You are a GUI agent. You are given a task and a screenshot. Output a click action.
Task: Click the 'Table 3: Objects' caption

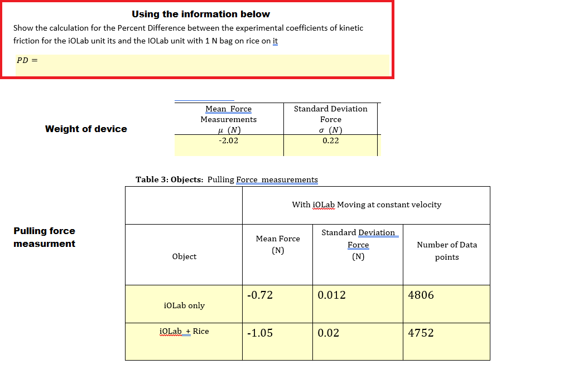227,179
